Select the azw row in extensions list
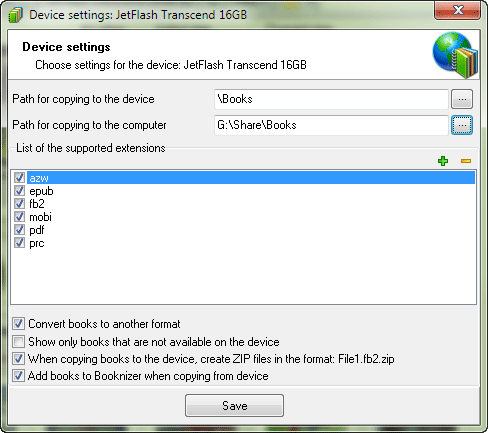The height and width of the screenshot is (433, 488). [251, 178]
